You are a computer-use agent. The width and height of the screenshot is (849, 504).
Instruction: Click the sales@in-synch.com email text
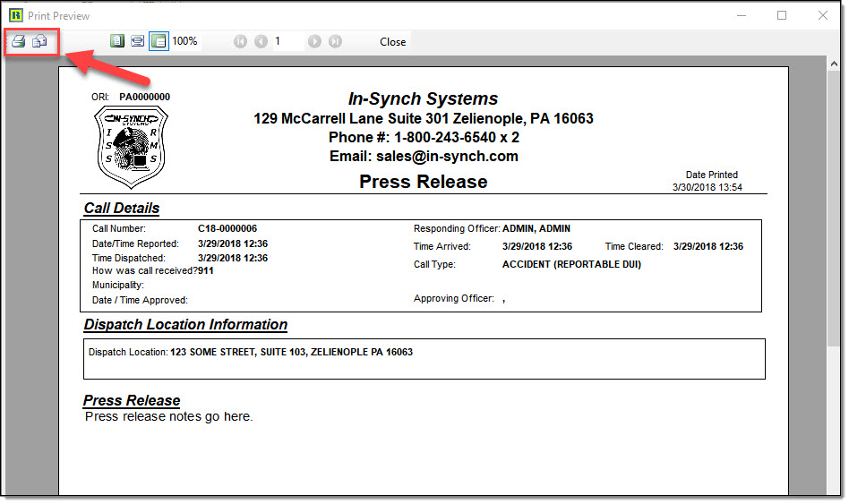pyautogui.click(x=424, y=157)
